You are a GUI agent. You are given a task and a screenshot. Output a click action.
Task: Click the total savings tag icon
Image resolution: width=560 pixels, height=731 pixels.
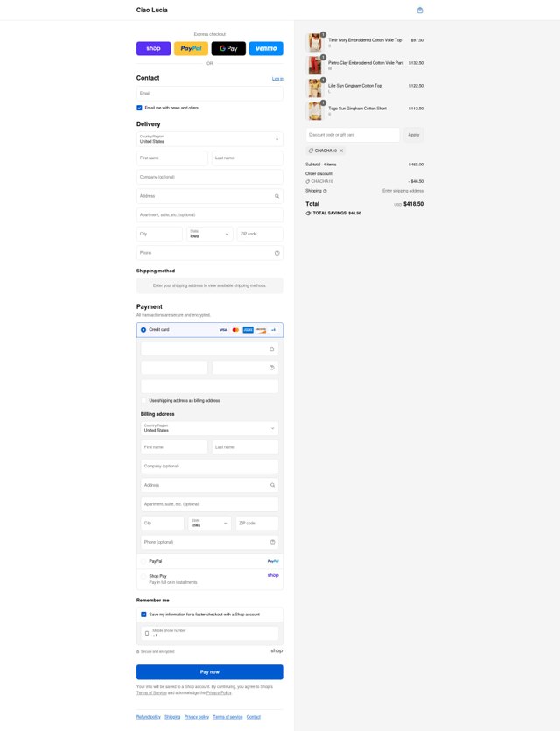[x=308, y=213]
